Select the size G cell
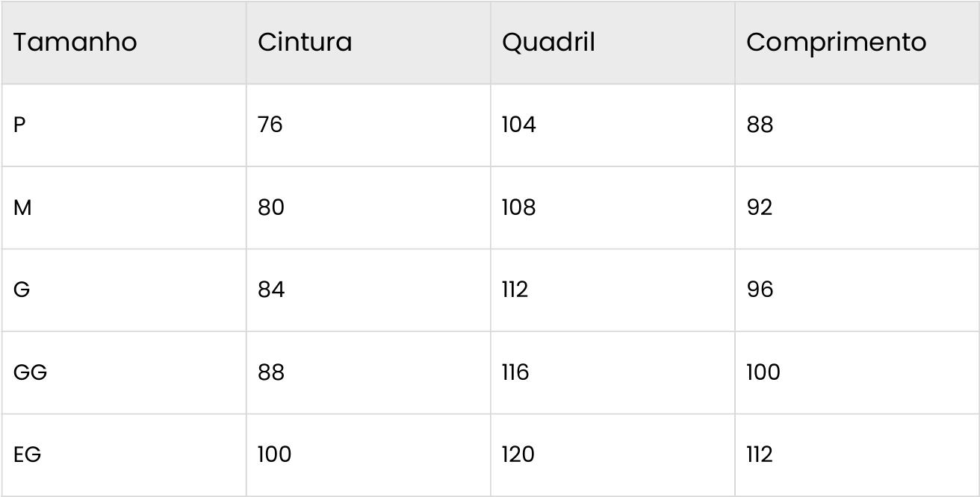 (22, 290)
